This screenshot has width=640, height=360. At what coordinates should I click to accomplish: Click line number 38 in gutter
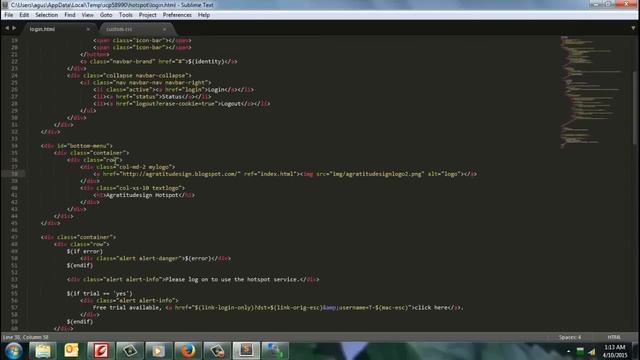click(x=14, y=174)
